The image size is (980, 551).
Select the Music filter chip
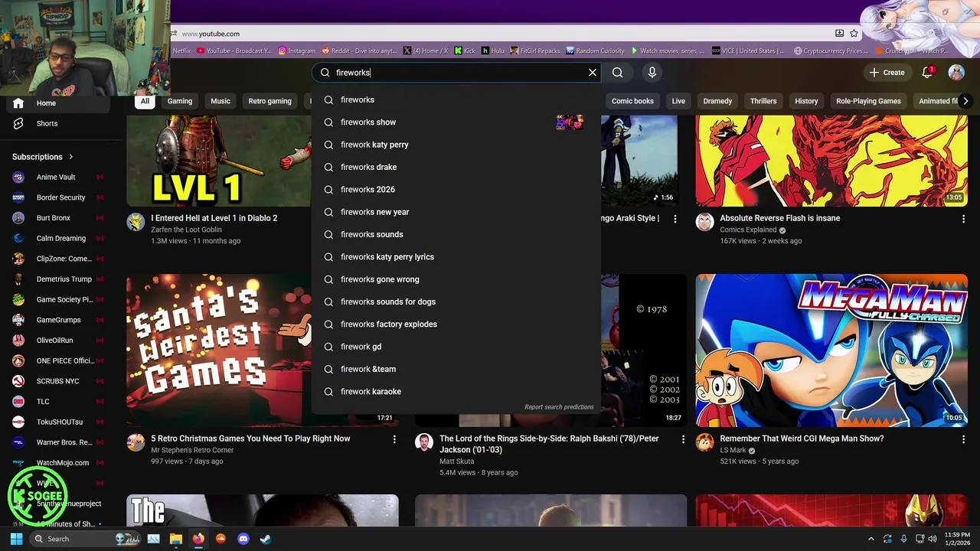tap(220, 101)
